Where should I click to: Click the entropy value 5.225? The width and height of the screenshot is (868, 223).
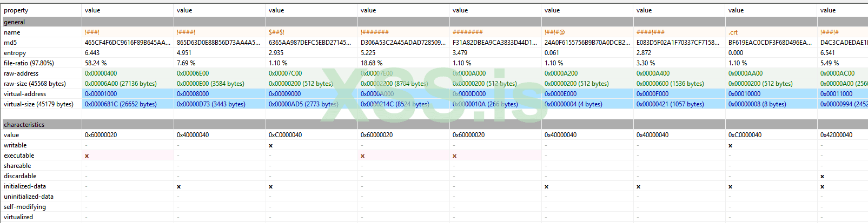[x=368, y=53]
